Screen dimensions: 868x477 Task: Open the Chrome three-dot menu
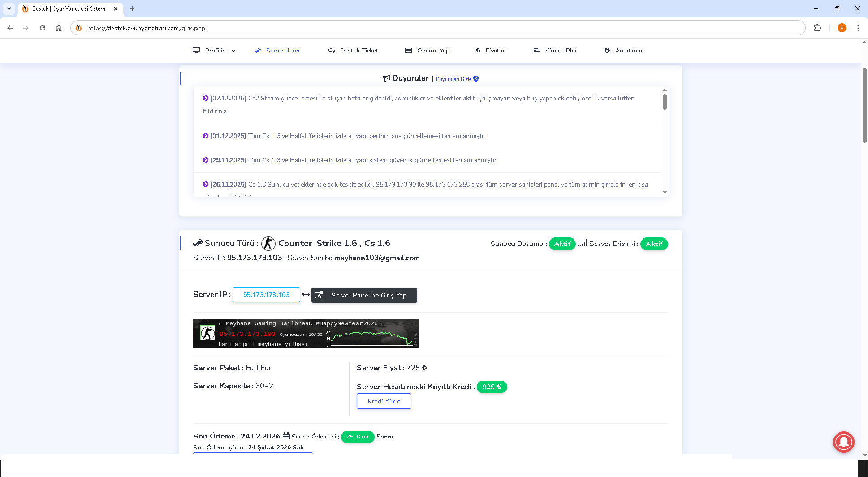858,28
